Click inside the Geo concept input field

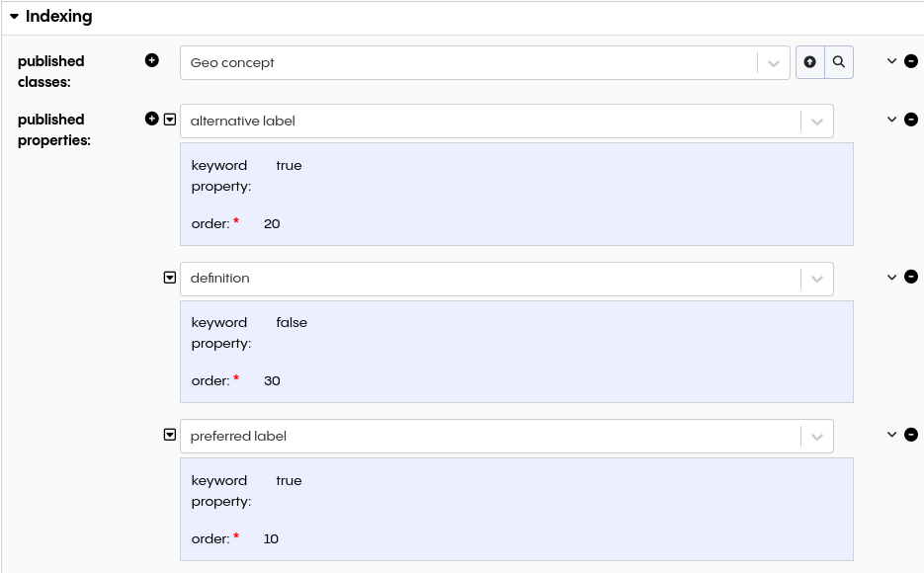click(445, 61)
